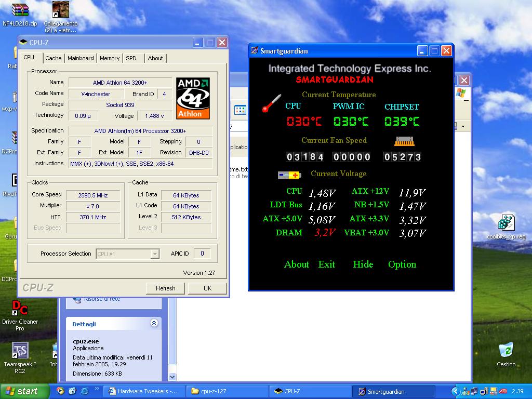
Task: Open the SPD tab in CPU-Z
Action: (131, 58)
